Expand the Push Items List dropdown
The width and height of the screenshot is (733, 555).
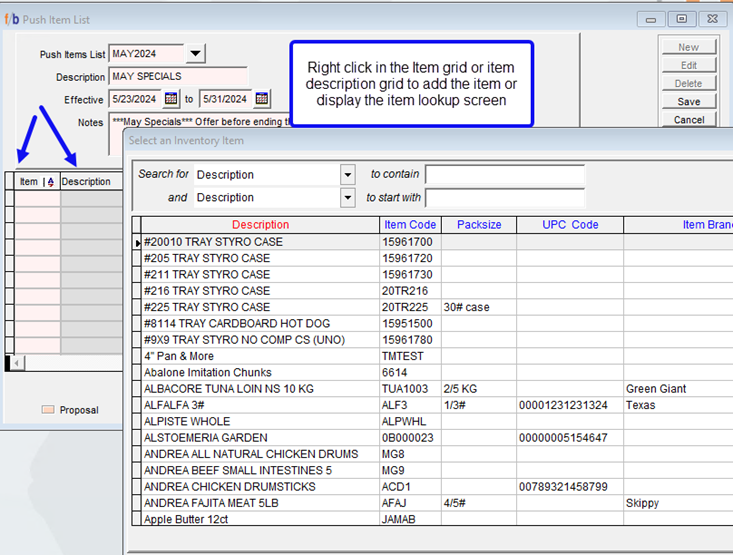click(x=196, y=54)
